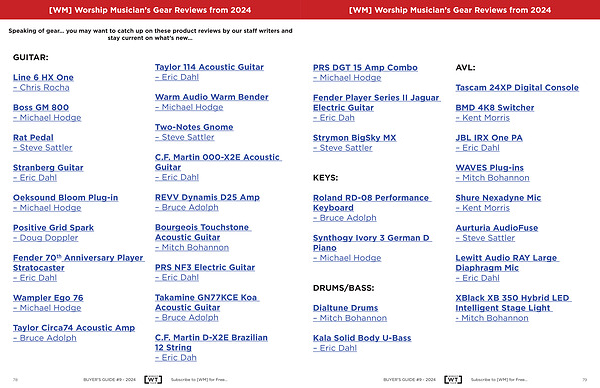Select the Dialtune Drums review link
Screen dimensions: 600x388
[346, 308]
